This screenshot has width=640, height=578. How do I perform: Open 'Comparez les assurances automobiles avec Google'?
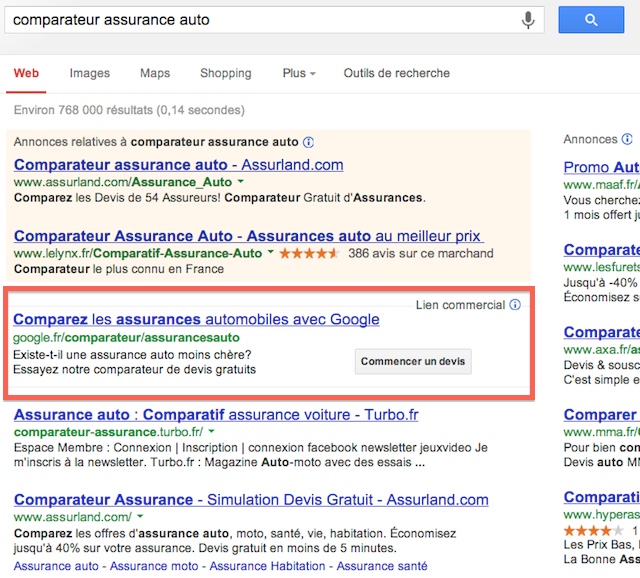click(x=196, y=319)
